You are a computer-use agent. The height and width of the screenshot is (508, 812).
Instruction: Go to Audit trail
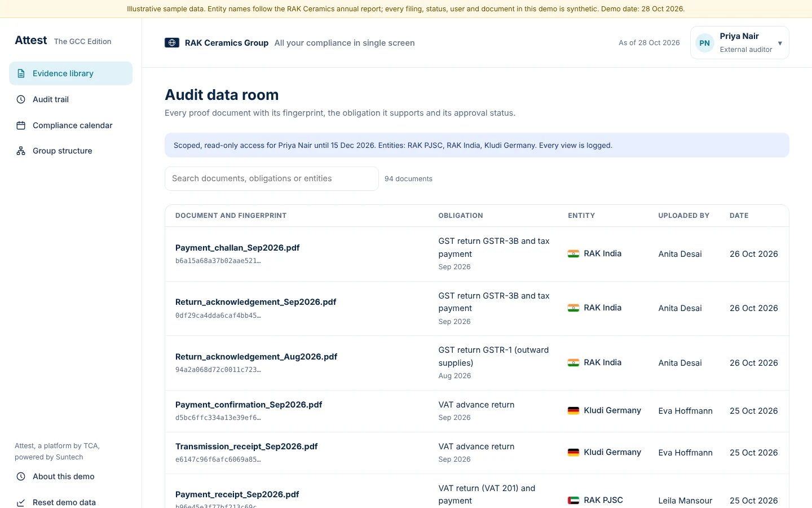[70, 99]
